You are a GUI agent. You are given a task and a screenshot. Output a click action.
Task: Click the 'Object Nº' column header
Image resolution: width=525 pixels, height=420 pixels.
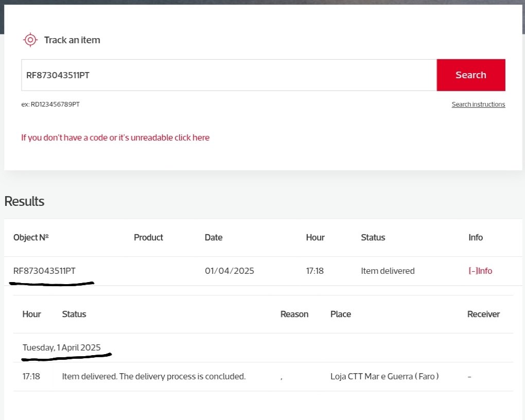pos(31,237)
